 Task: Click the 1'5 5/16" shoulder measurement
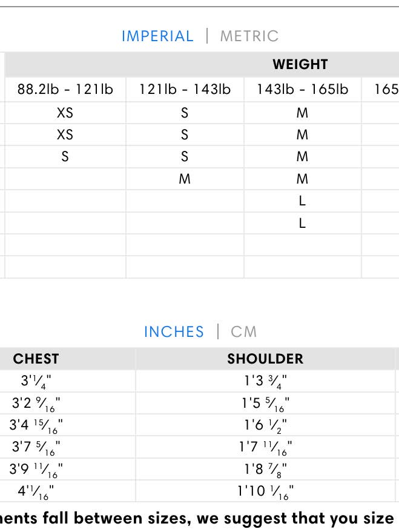point(265,403)
